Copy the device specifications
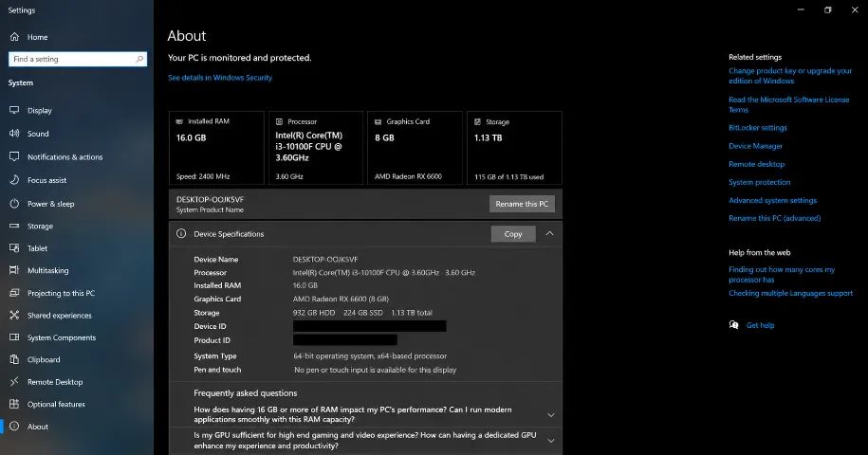Screen dimensions: 868x455 (x=513, y=234)
